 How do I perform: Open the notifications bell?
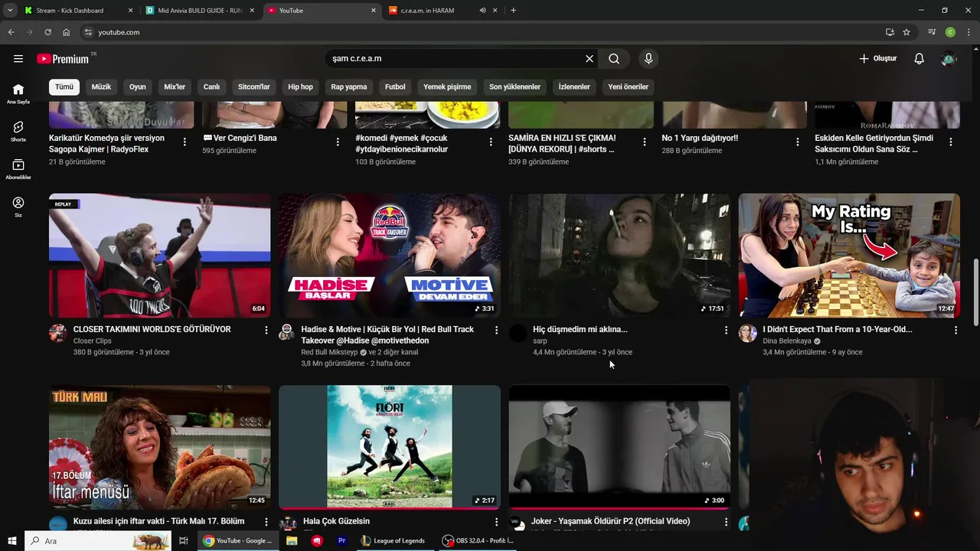click(x=920, y=59)
